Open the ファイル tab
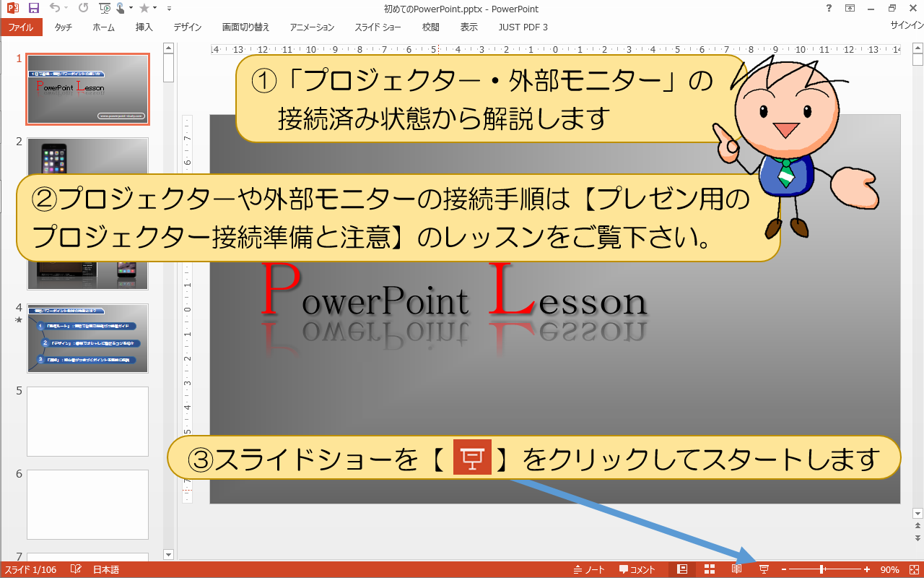924x578 pixels. [21, 27]
